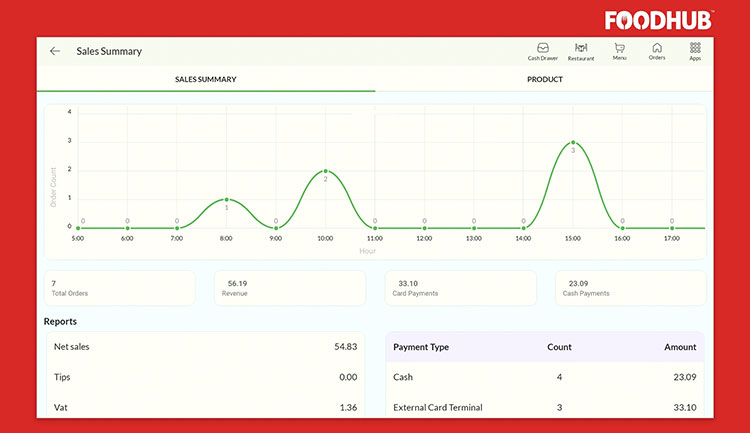Click the Vat report row
This screenshot has width=750, height=433.
(x=205, y=407)
